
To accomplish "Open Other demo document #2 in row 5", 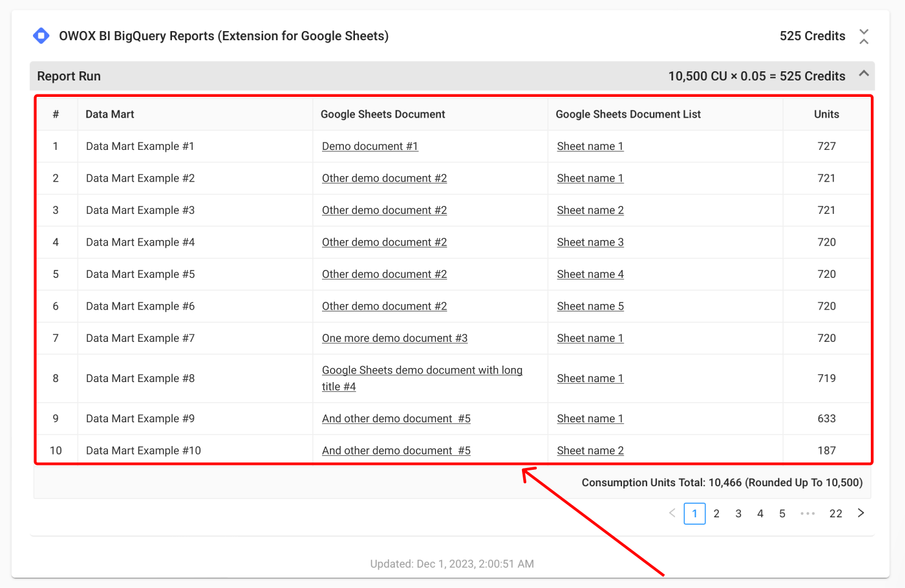I will point(384,274).
